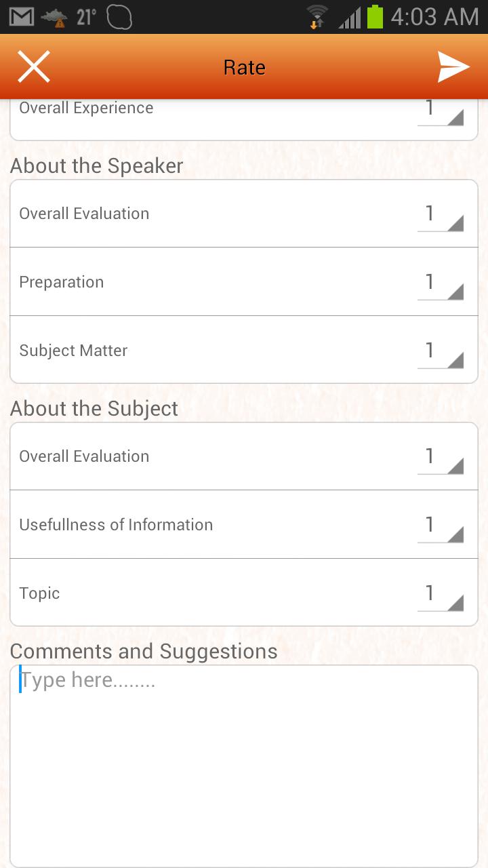Tap the Rate screen title
The width and height of the screenshot is (488, 868).
point(244,68)
